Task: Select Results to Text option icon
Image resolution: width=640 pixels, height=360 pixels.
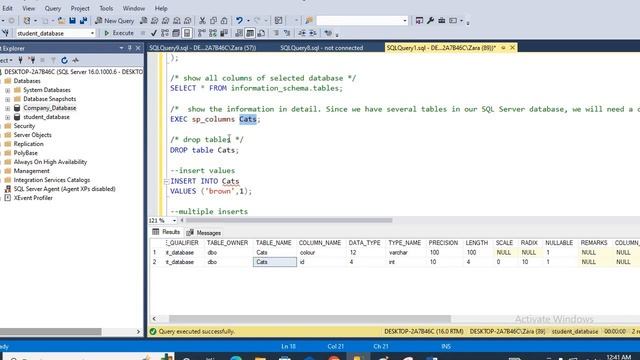Action: coord(239,33)
